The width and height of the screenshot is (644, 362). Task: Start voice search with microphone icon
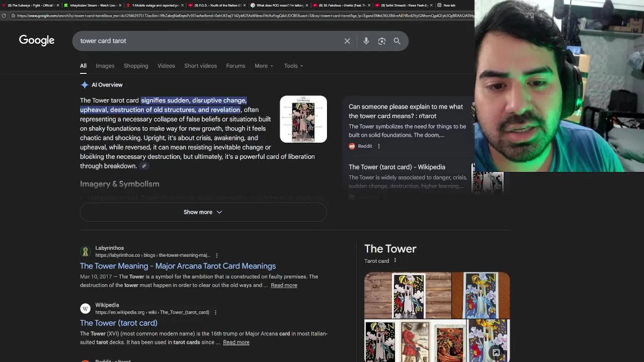[x=366, y=41]
